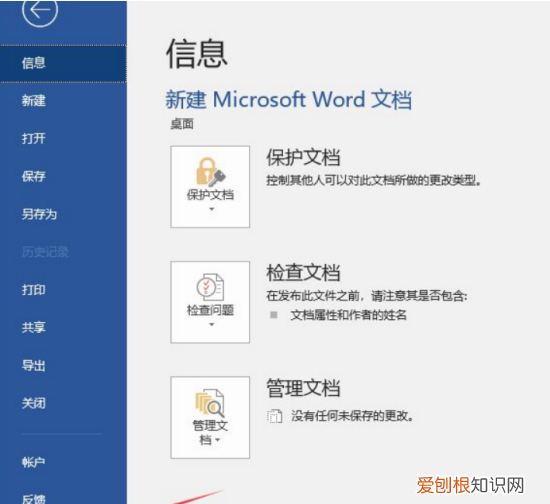
Task: Click the 管理文档 button label
Action: coord(210,432)
